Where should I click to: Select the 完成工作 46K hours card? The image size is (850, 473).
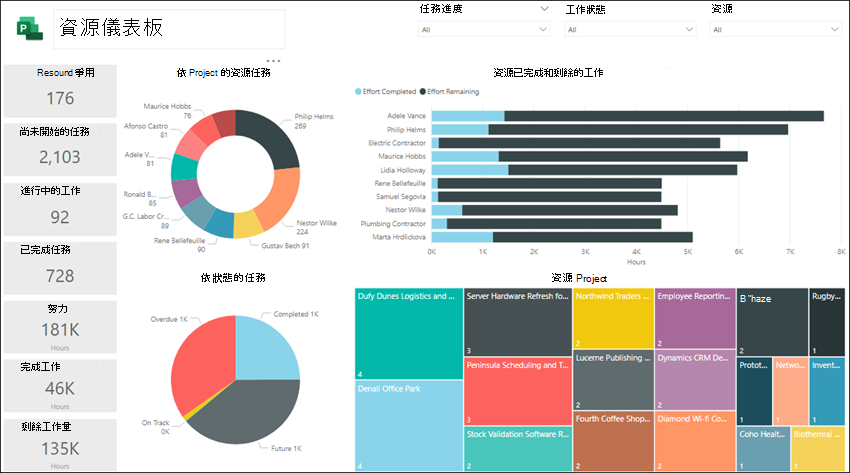pyautogui.click(x=60, y=386)
